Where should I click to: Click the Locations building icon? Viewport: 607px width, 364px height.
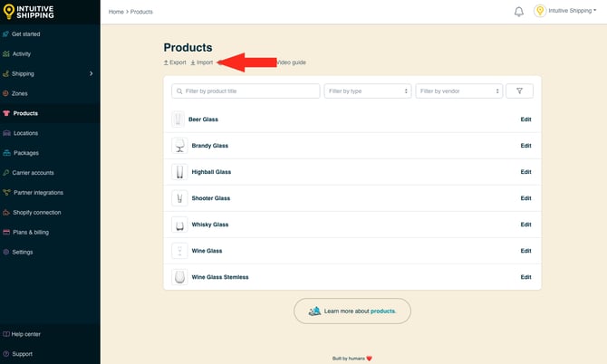[x=6, y=133]
